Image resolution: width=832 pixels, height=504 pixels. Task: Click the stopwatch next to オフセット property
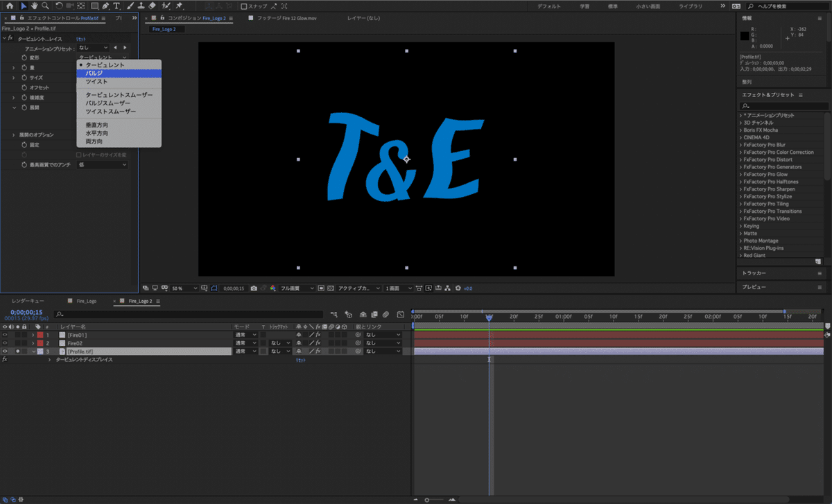24,88
